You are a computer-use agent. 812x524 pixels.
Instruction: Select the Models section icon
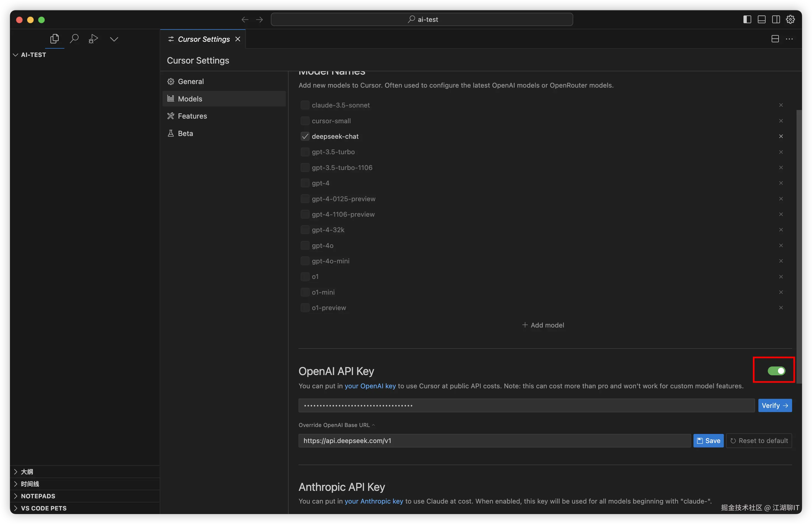click(171, 98)
